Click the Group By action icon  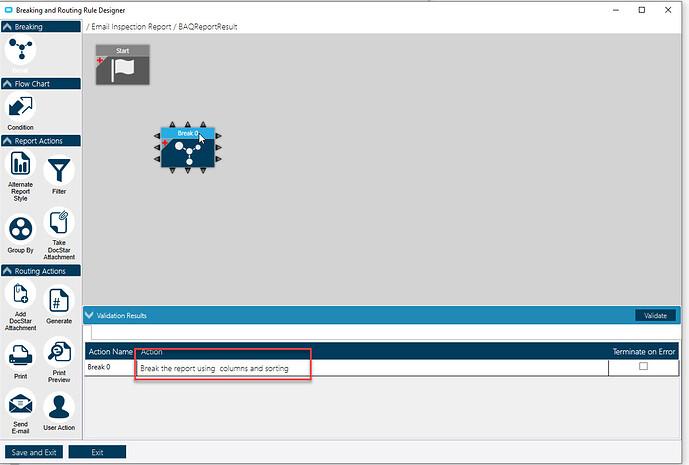tap(20, 229)
